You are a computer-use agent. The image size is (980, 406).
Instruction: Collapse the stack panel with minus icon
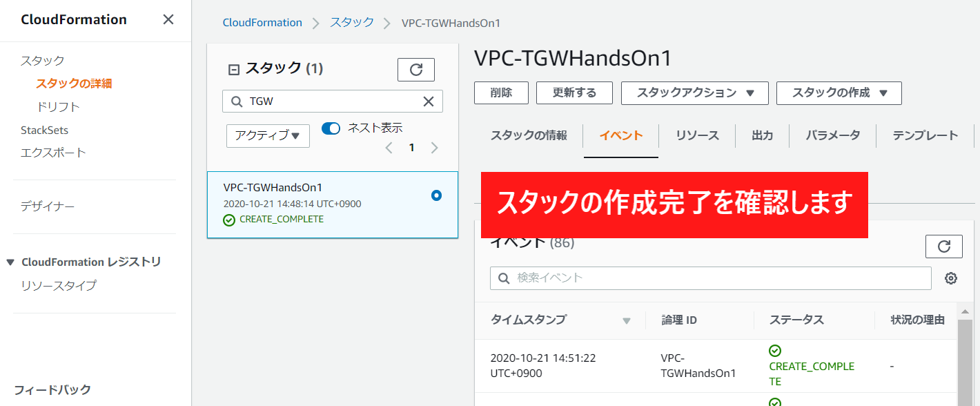[233, 69]
